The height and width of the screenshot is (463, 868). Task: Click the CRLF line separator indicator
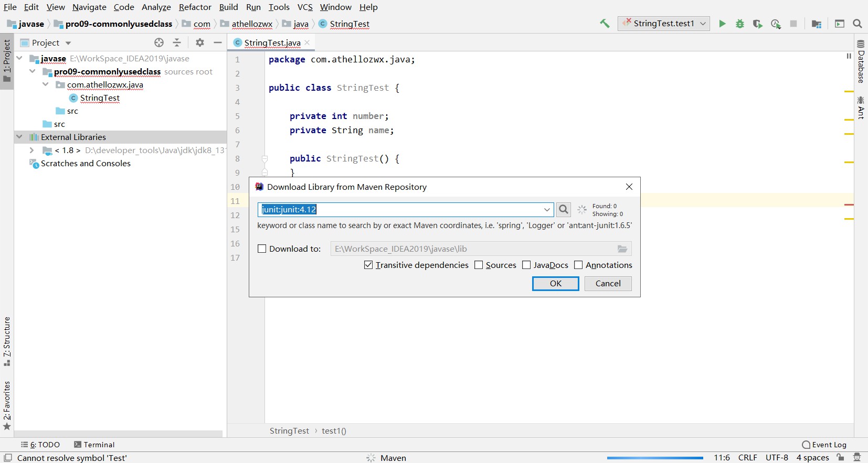click(747, 458)
